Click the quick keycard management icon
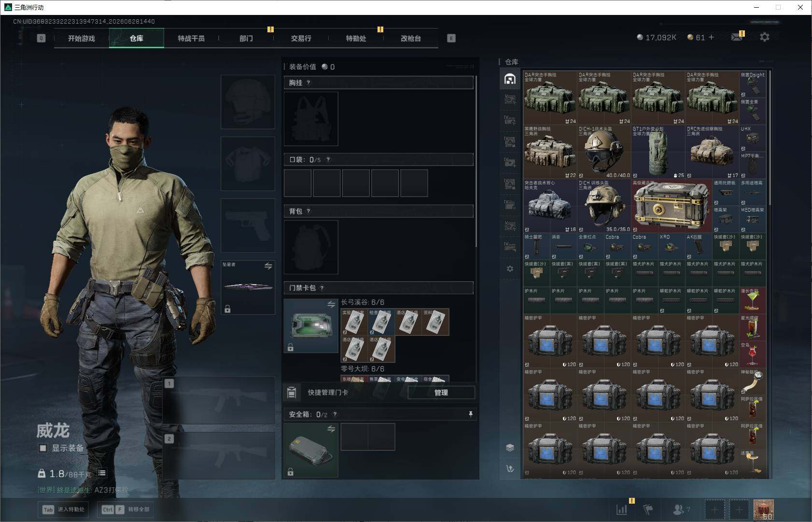The width and height of the screenshot is (812, 522). coord(292,392)
